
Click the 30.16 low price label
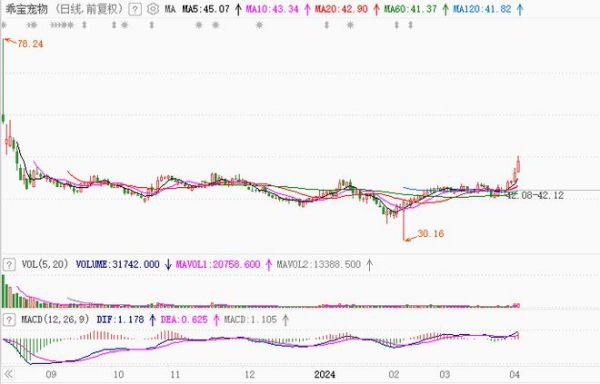[x=431, y=233]
